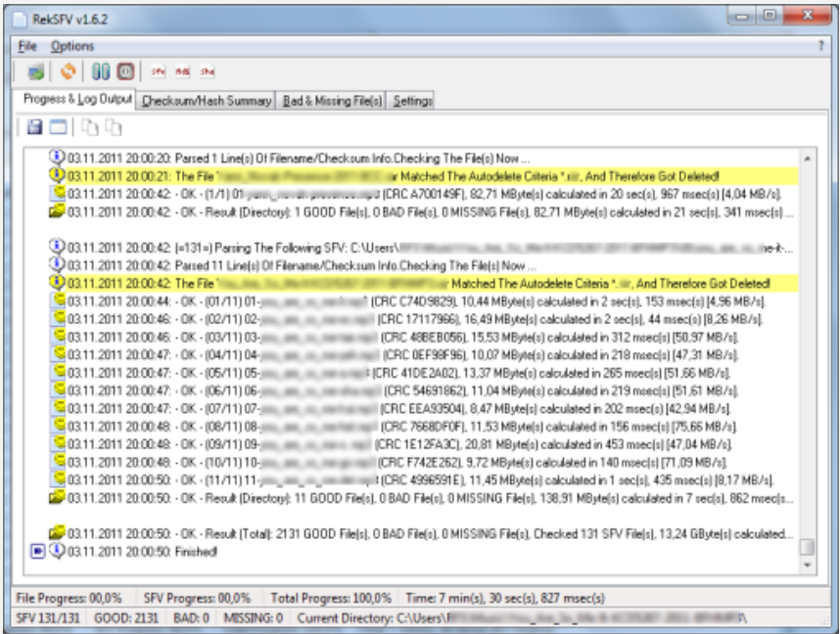Screen dimensions: 840x634
Task: Click the open SFV file toolbar icon
Action: point(36,71)
